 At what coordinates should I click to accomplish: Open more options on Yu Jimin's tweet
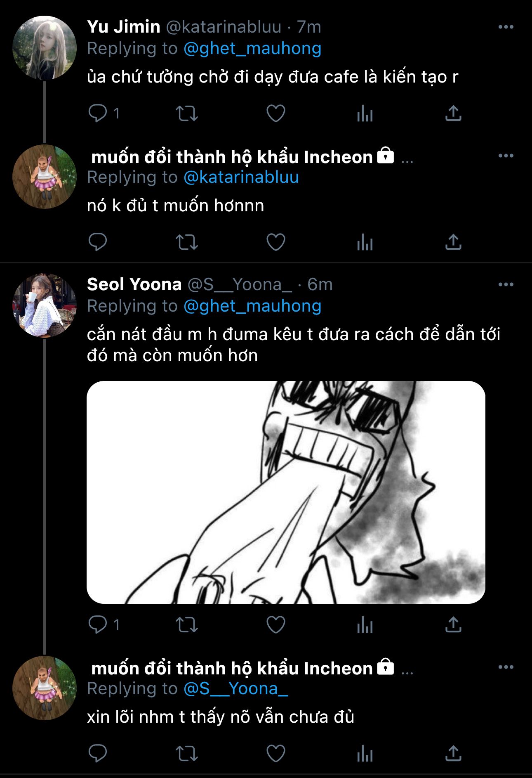506,27
